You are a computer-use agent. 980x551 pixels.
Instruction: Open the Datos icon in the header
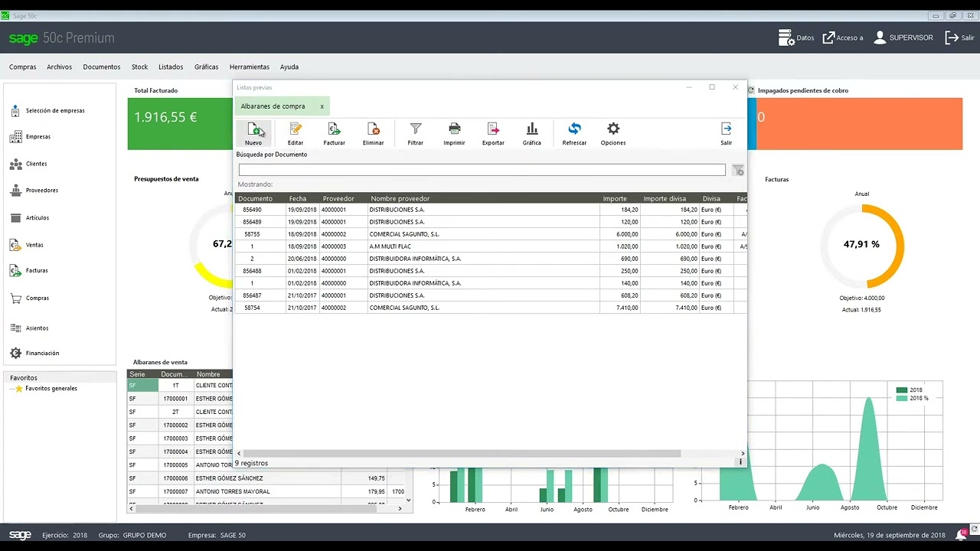pos(786,37)
